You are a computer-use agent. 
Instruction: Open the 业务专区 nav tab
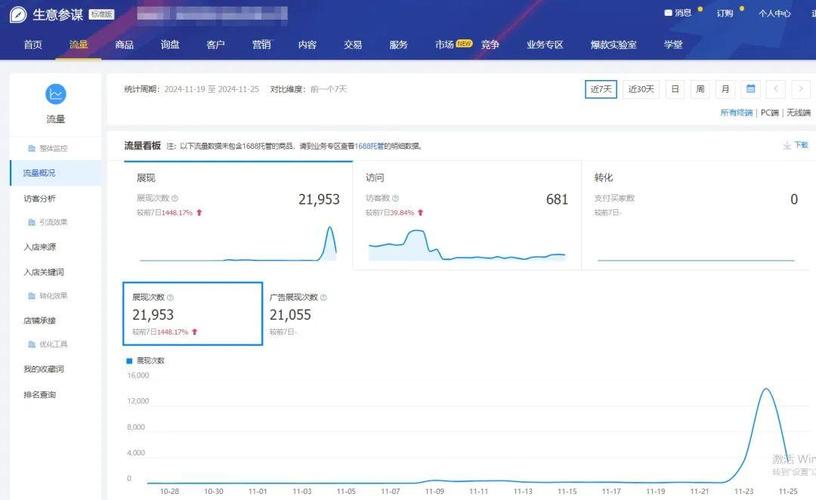coord(545,45)
